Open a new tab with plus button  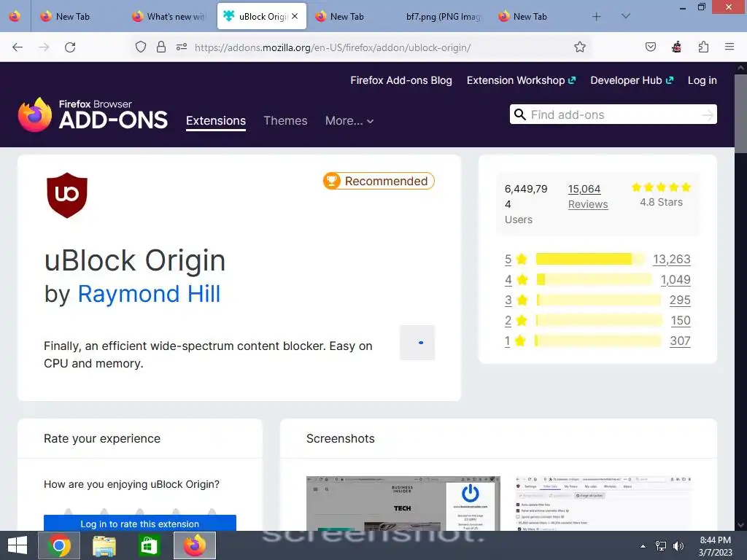(x=597, y=17)
